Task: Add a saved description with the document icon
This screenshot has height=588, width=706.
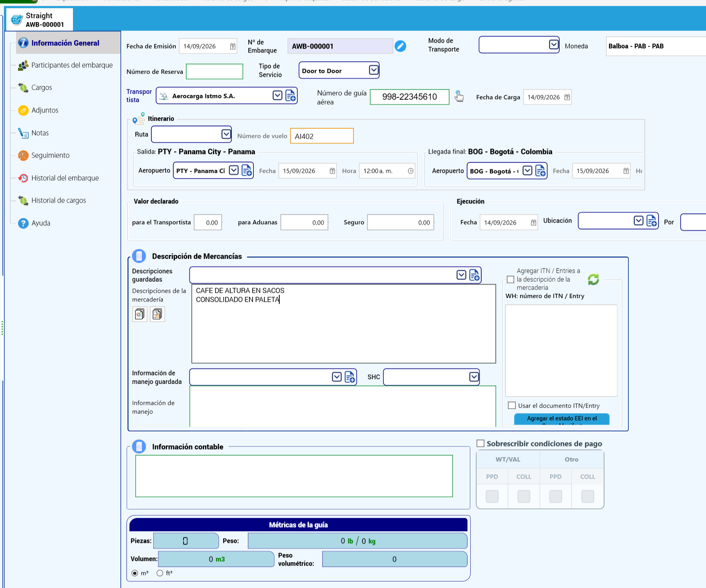Action: (474, 275)
